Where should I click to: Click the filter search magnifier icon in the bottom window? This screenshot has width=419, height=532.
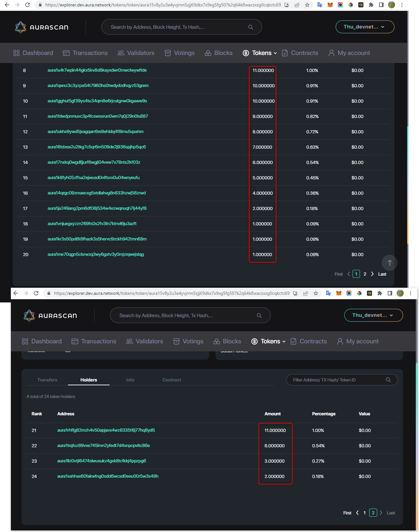pyautogui.click(x=388, y=380)
